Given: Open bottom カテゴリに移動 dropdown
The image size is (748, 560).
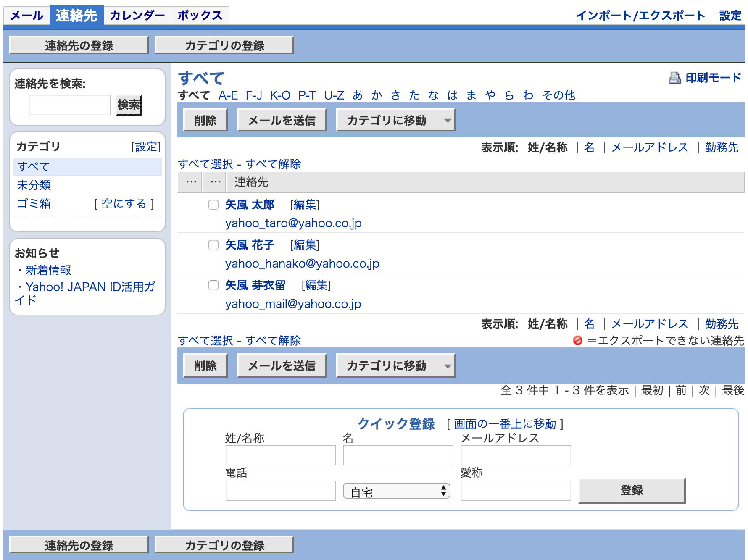Looking at the screenshot, I should pyautogui.click(x=395, y=365).
